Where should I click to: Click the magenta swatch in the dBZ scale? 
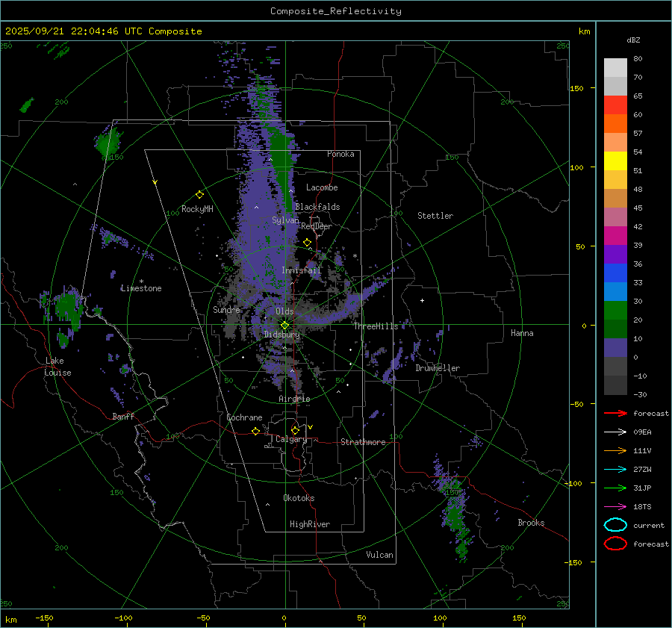click(x=615, y=235)
